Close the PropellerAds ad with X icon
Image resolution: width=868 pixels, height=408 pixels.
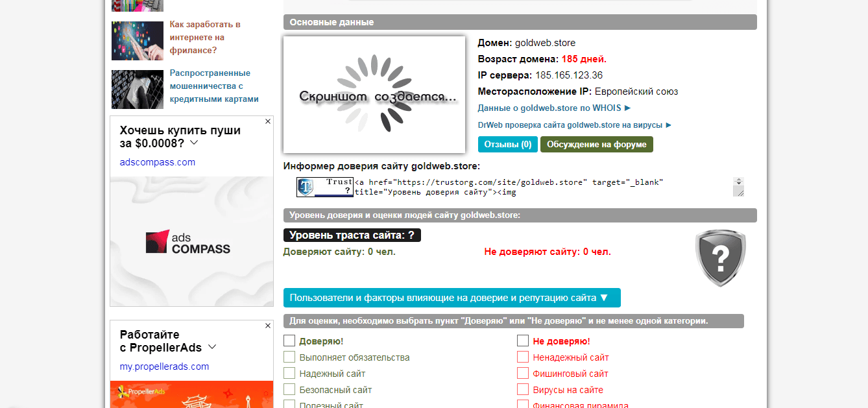point(267,326)
